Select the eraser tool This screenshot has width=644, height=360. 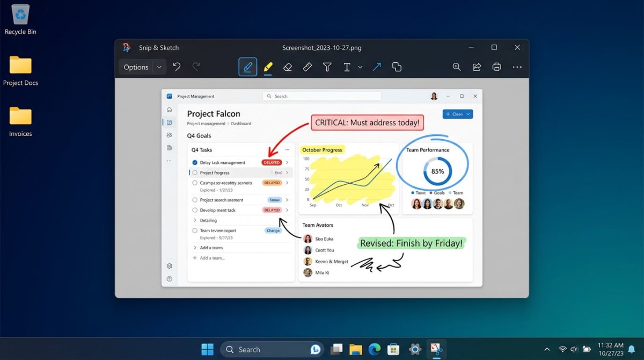coord(288,67)
